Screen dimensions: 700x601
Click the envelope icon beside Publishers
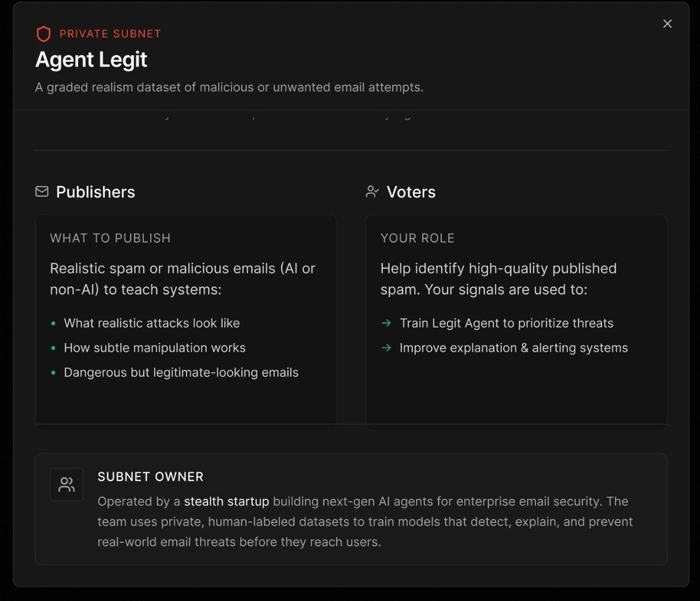pos(42,192)
